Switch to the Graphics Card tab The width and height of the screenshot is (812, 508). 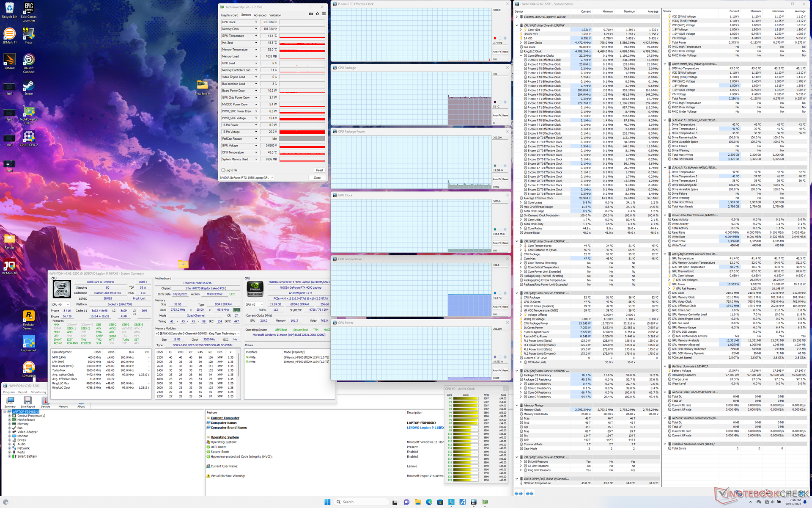tap(230, 15)
